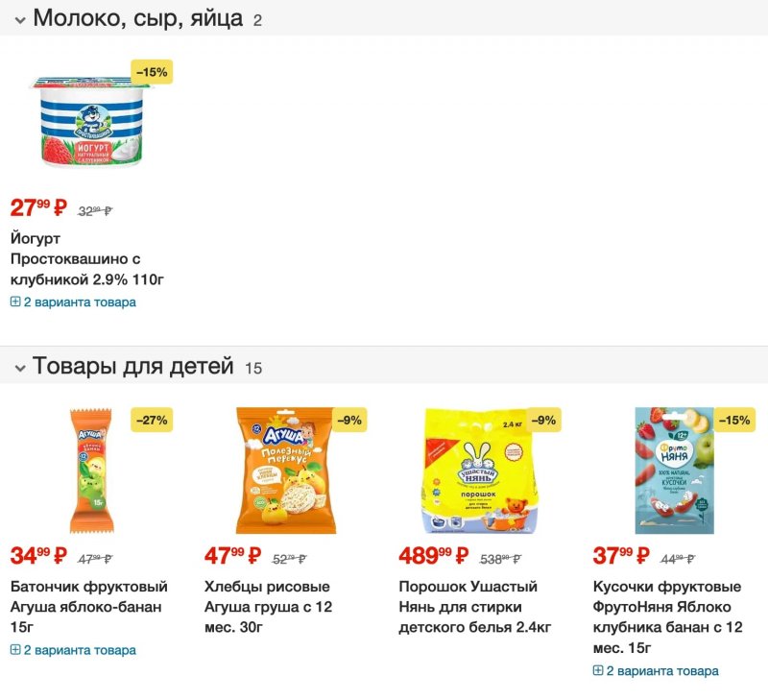Open Порошок Ушастый Нянь product image
The width and height of the screenshot is (768, 700).
tap(478, 471)
